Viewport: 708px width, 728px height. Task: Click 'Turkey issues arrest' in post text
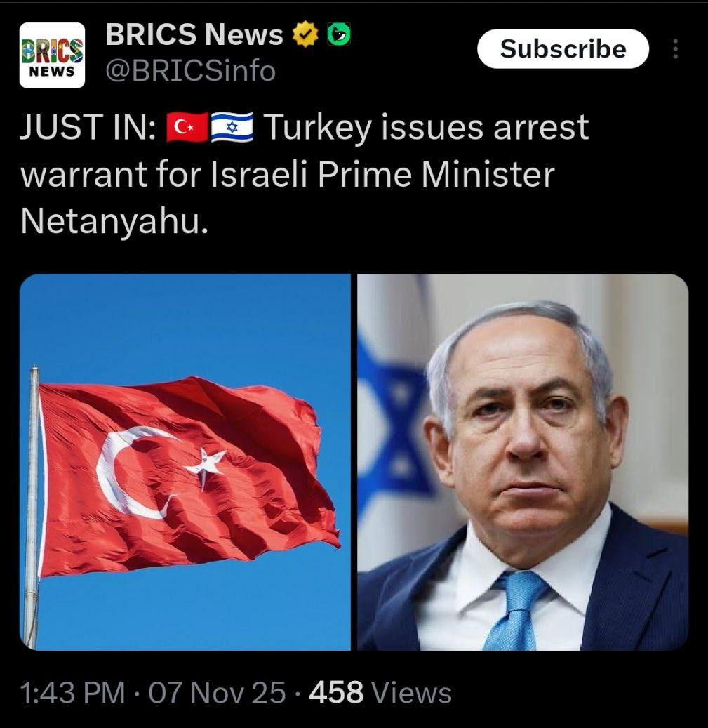click(427, 127)
